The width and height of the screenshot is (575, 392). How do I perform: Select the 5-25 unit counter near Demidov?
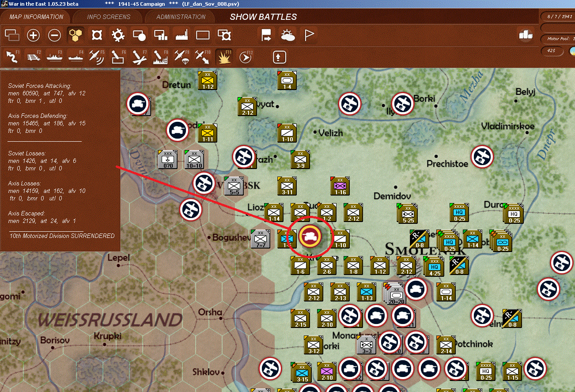tap(408, 213)
